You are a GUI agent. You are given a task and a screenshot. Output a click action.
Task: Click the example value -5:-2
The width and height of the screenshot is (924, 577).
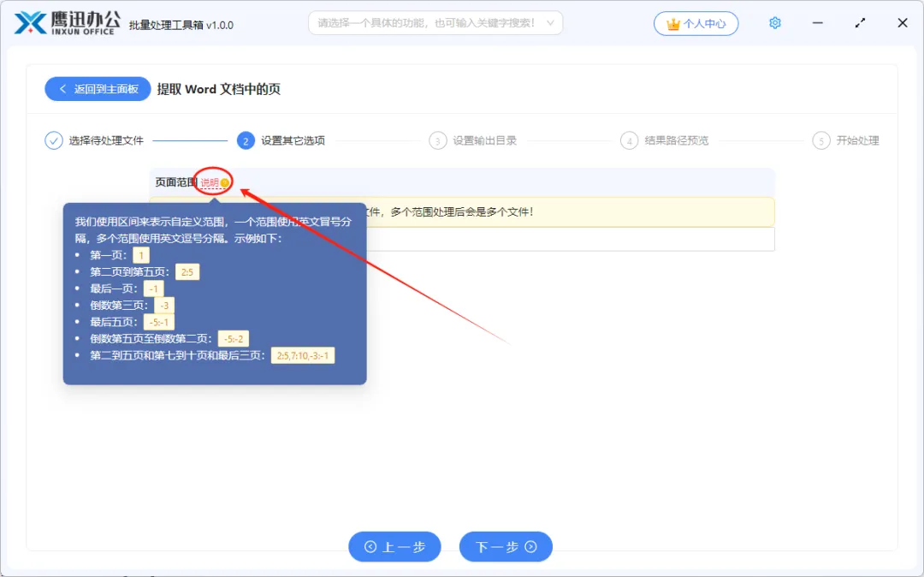click(234, 338)
